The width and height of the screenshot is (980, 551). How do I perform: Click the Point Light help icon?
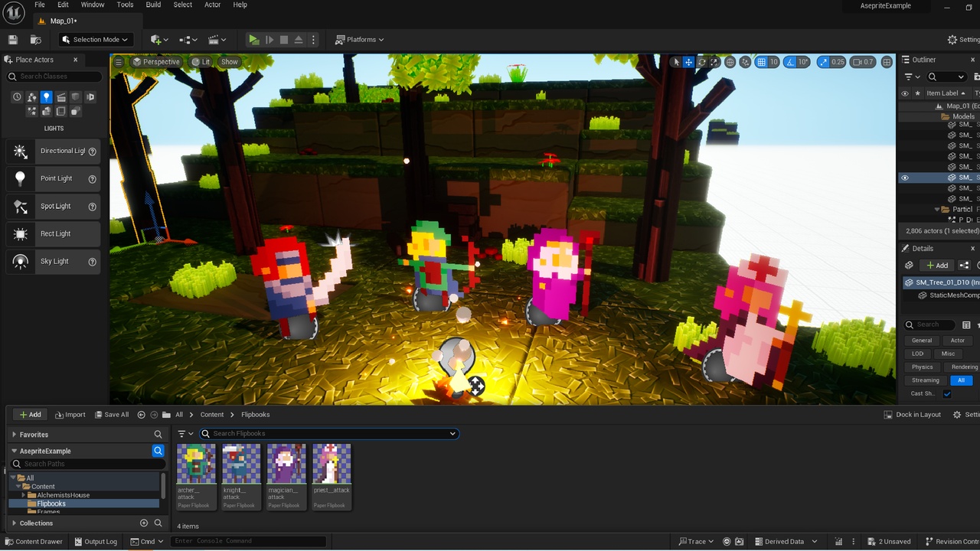coord(93,179)
